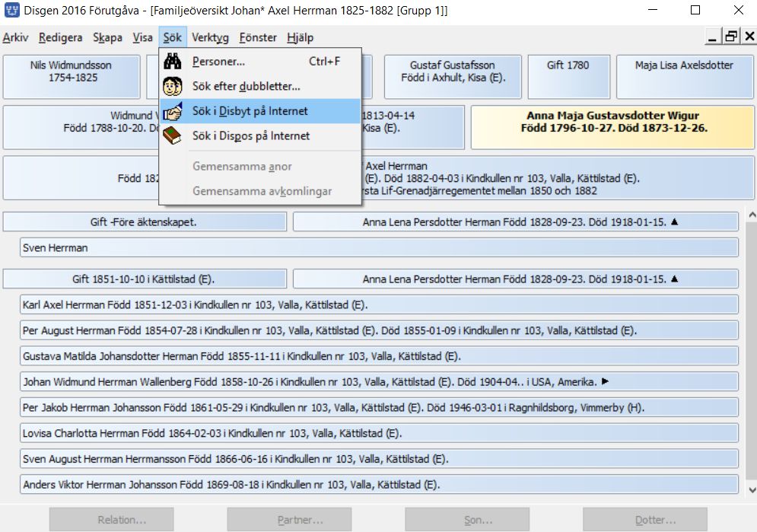Select the Widmund father box born 1788-10-20
Viewport: 757px width, 532px height.
(x=81, y=127)
